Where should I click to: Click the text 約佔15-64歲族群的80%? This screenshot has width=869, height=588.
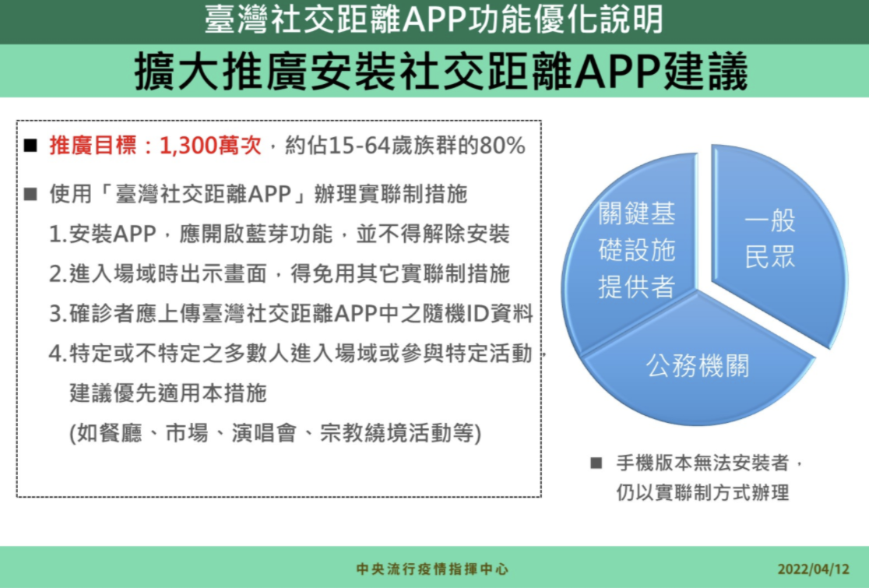pyautogui.click(x=405, y=146)
